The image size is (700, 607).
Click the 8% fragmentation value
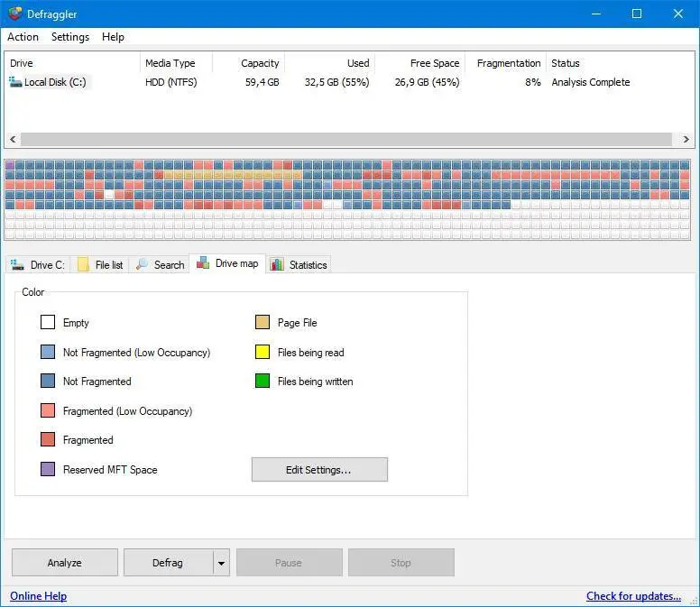[x=533, y=82]
